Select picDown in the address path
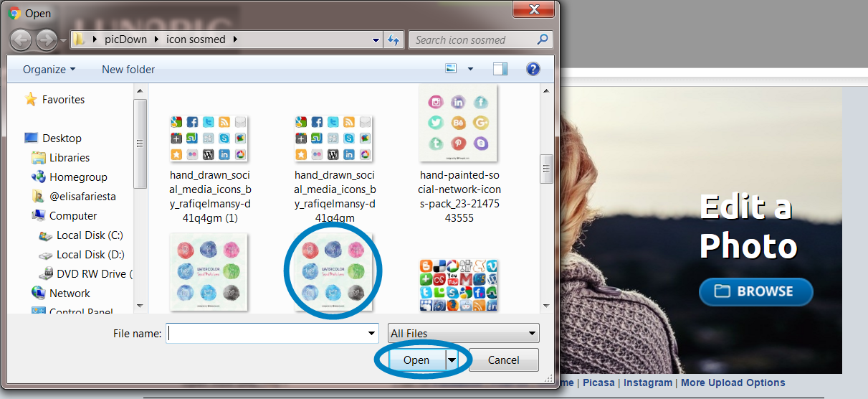This screenshot has height=399, width=868. [126, 39]
